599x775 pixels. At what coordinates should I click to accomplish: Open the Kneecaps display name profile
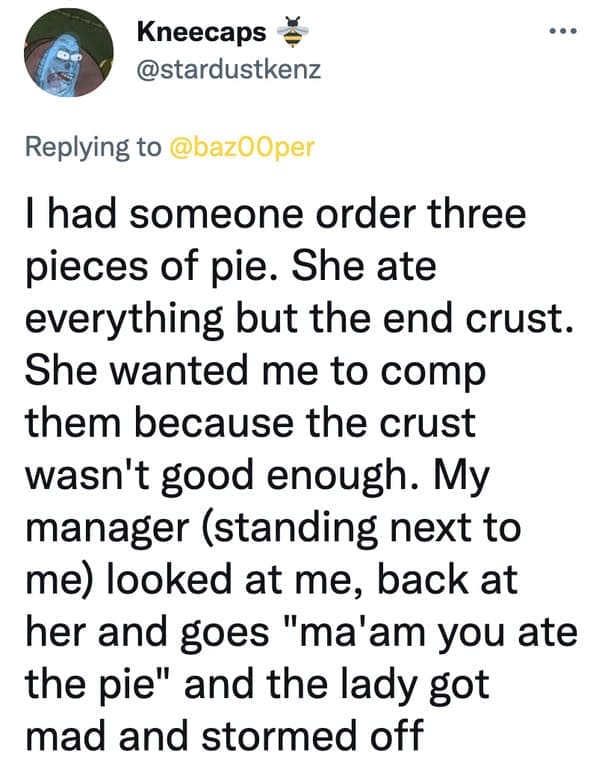click(x=201, y=33)
